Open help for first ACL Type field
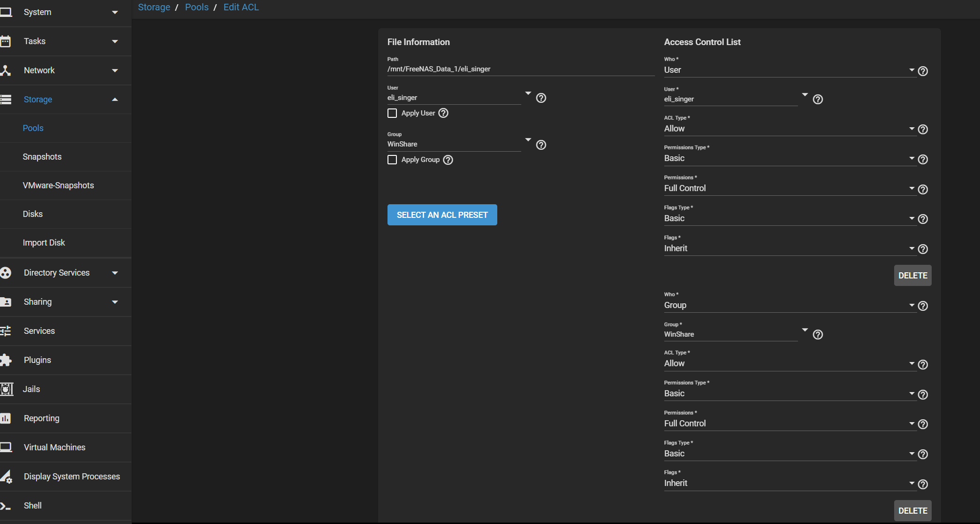 (x=923, y=129)
